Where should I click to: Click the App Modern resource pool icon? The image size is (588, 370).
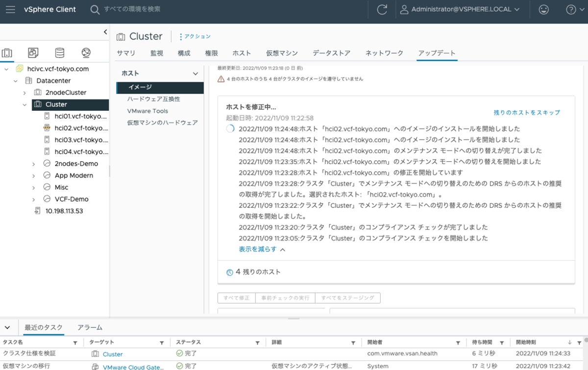tap(47, 175)
